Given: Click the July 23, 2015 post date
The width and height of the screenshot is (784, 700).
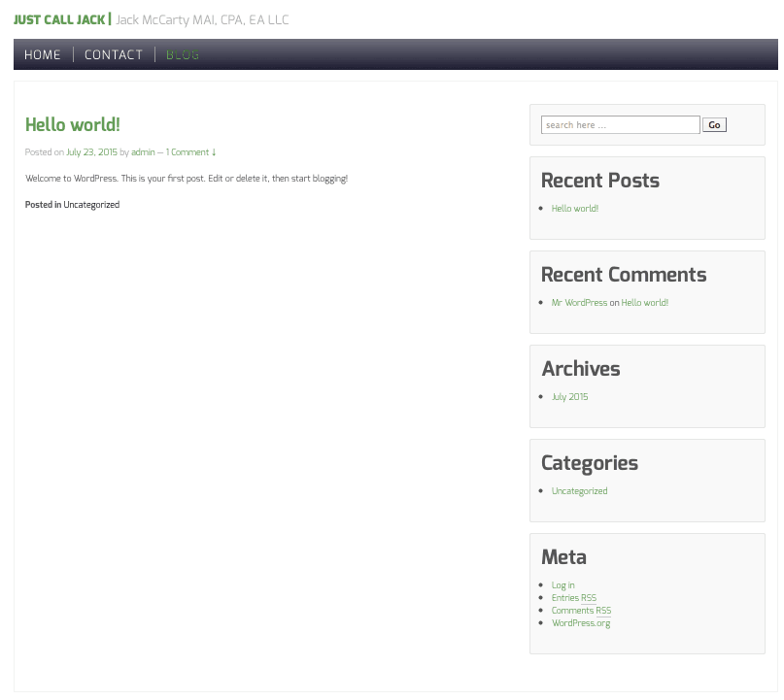Looking at the screenshot, I should [x=91, y=152].
